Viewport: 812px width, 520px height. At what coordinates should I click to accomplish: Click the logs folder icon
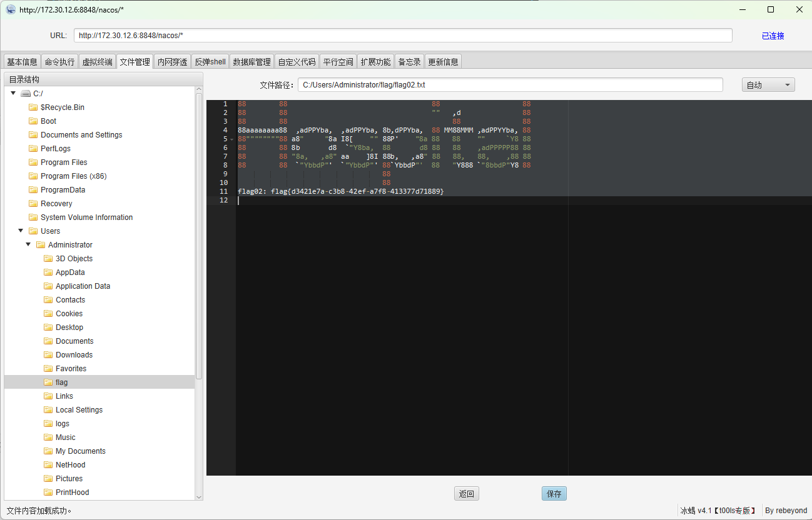coord(48,424)
